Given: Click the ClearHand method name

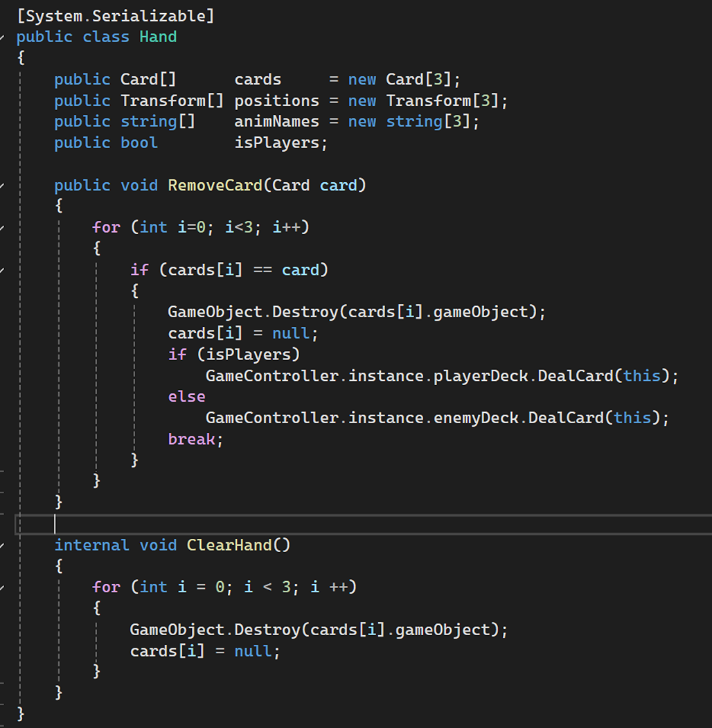Looking at the screenshot, I should [x=229, y=545].
